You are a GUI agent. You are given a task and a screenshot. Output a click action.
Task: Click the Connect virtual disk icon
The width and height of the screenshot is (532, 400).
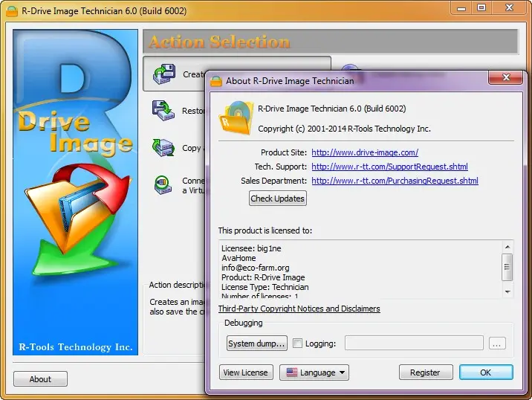pos(163,184)
